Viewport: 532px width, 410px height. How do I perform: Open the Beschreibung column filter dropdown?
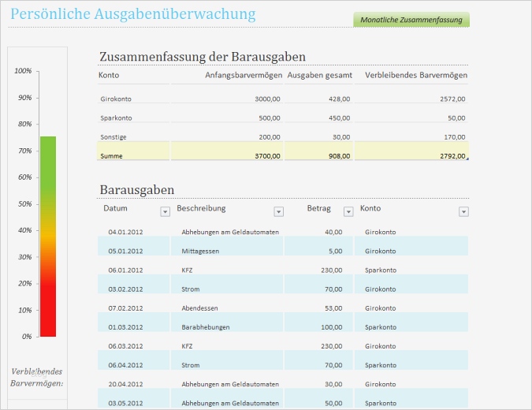[279, 211]
